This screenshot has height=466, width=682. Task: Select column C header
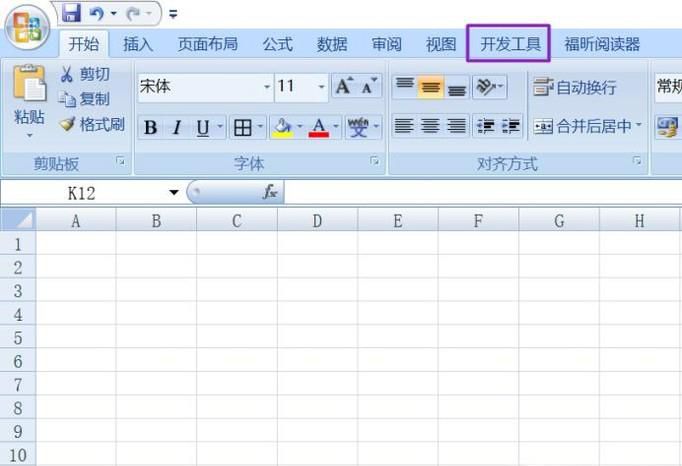[x=237, y=220]
